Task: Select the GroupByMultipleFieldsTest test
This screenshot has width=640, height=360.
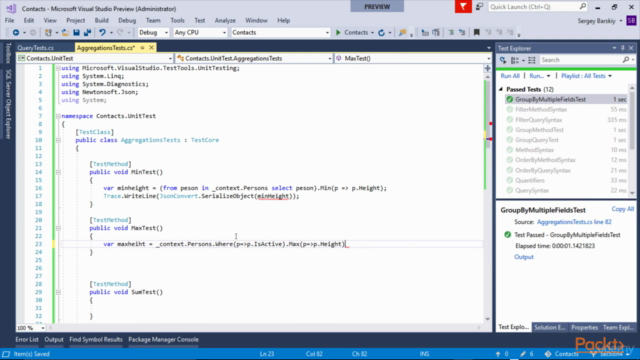Action: [x=566, y=100]
